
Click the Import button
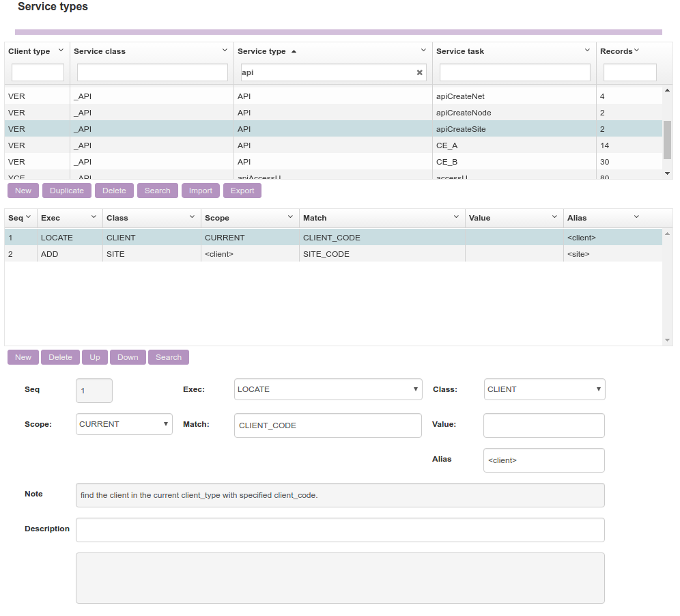pos(201,191)
